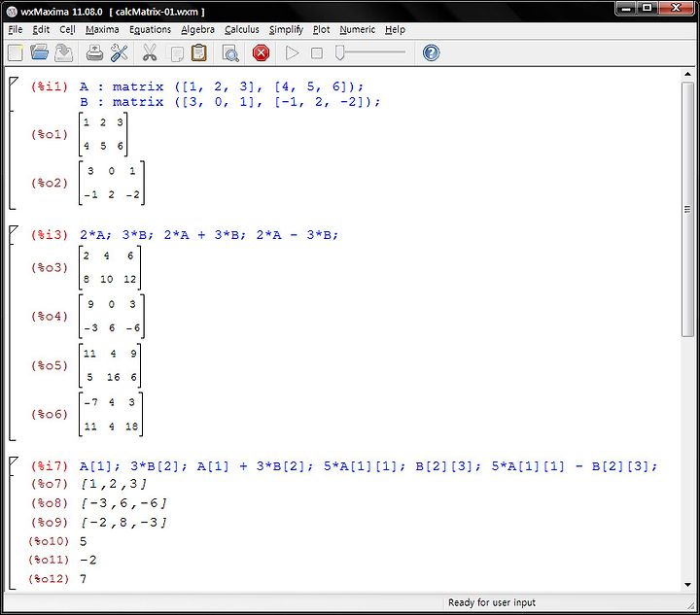Click the scrollbar up arrow
The width and height of the screenshot is (700, 615).
pyautogui.click(x=687, y=74)
